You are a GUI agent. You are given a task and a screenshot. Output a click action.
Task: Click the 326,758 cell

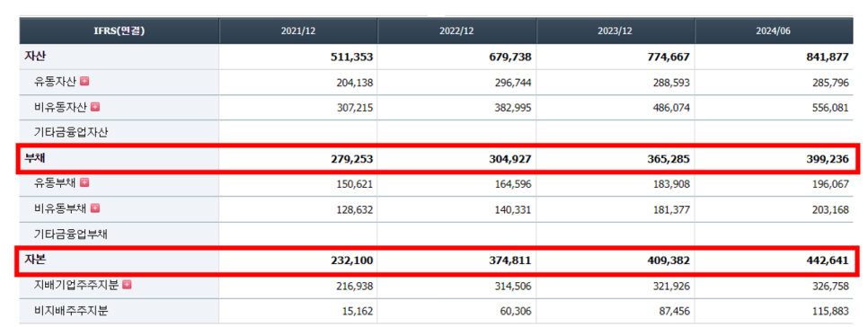(x=830, y=286)
